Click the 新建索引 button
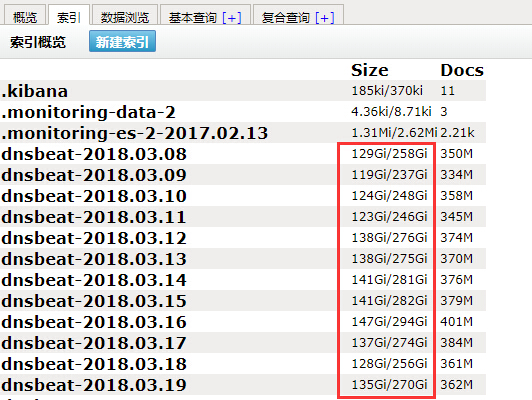This screenshot has height=400, width=532. 122,41
